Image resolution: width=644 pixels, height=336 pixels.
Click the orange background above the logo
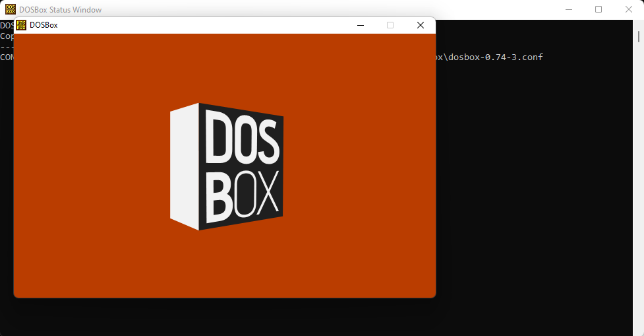(x=224, y=66)
